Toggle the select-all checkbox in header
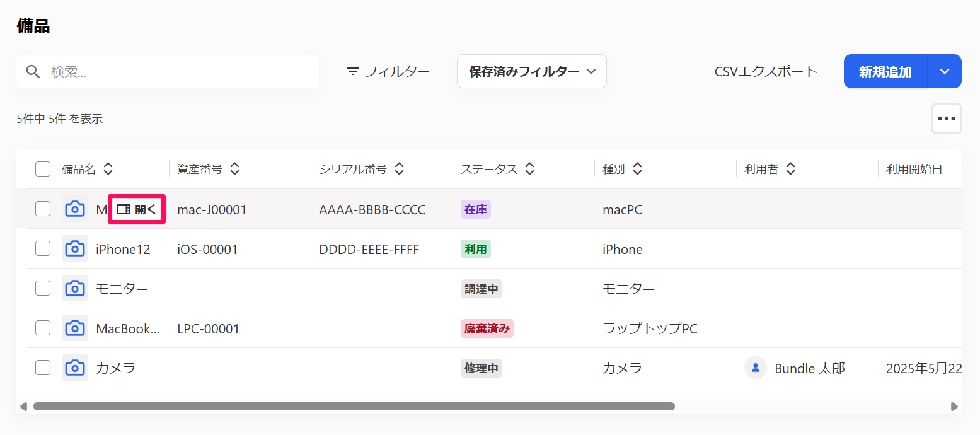Screen dimensions: 980x435 pos(43,168)
